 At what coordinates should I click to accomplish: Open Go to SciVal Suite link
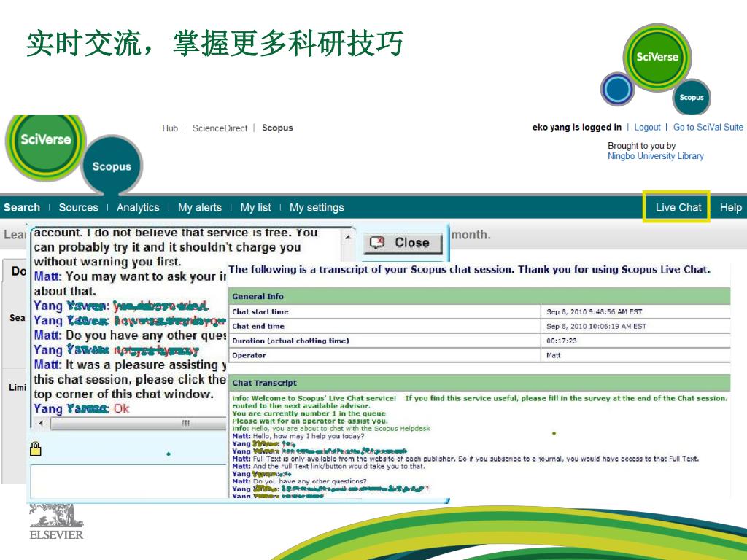coord(708,127)
